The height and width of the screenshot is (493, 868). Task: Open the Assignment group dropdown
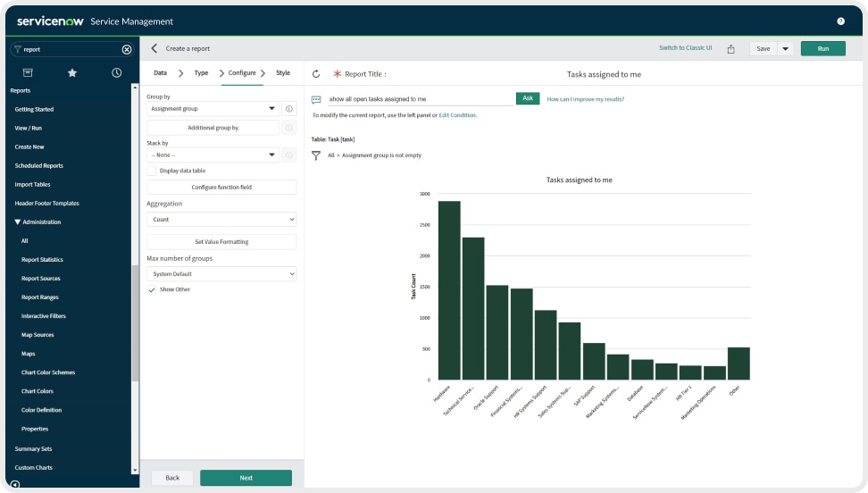[213, 109]
